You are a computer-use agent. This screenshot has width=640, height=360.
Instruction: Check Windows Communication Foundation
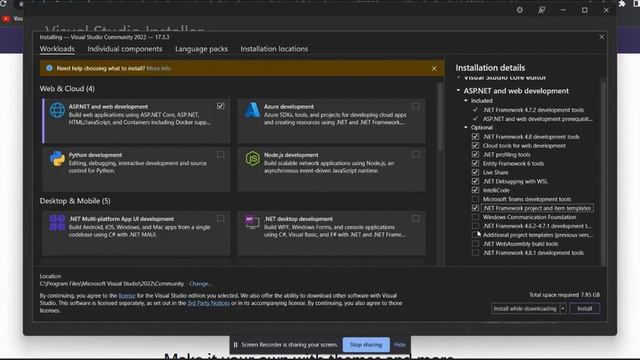[475, 217]
